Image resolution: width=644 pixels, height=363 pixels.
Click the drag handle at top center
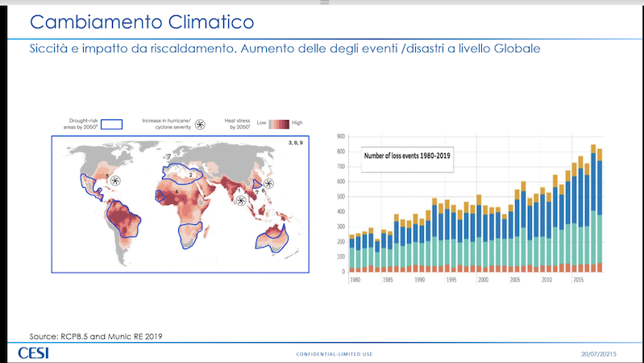(322, 2)
